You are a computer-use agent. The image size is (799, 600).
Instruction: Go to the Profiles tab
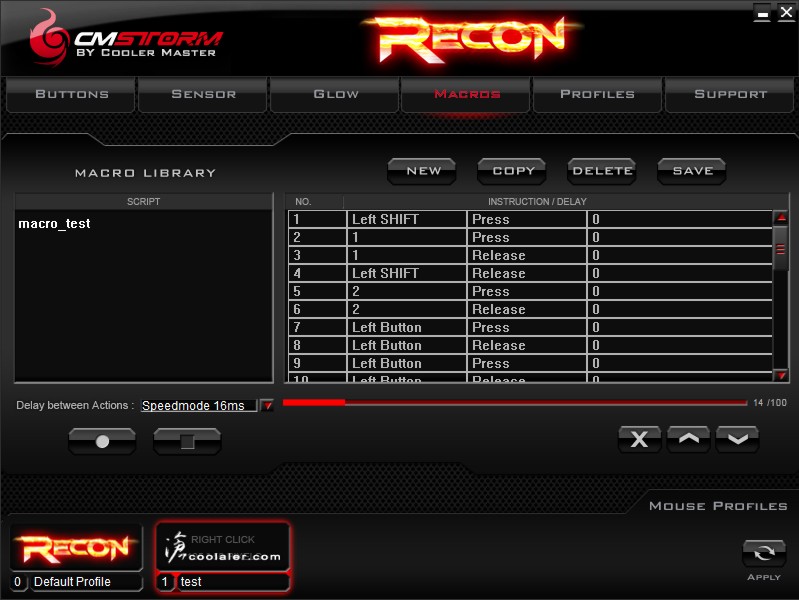coord(597,94)
